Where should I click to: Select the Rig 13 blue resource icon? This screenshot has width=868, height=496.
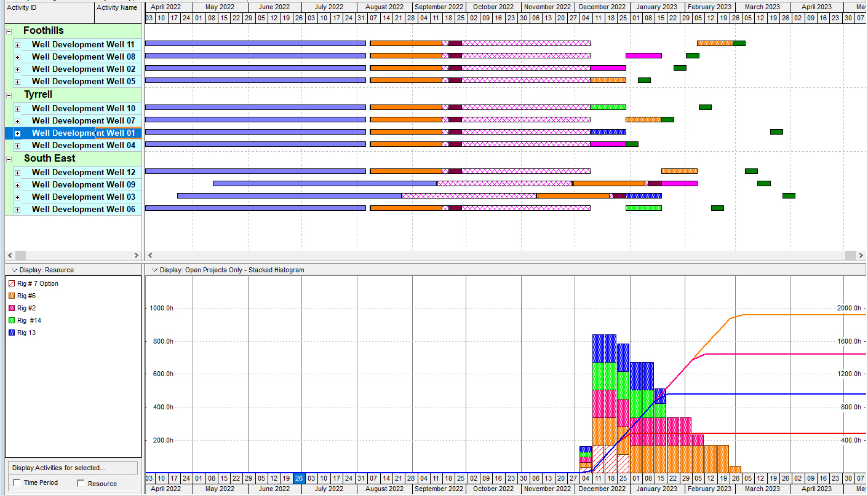pyautogui.click(x=11, y=333)
